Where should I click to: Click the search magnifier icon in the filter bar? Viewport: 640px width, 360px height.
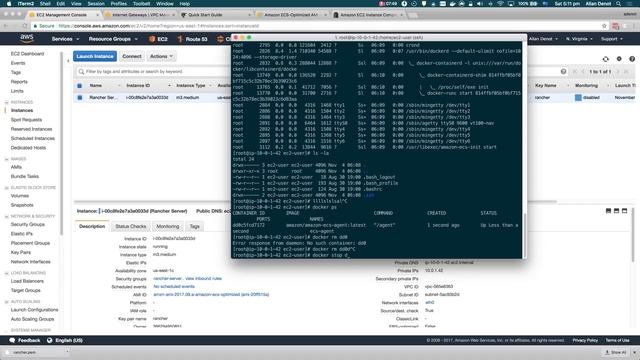pyautogui.click(x=81, y=71)
